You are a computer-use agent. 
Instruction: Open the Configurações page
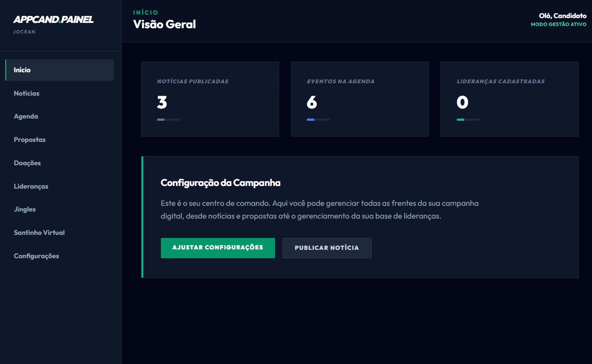pos(36,256)
